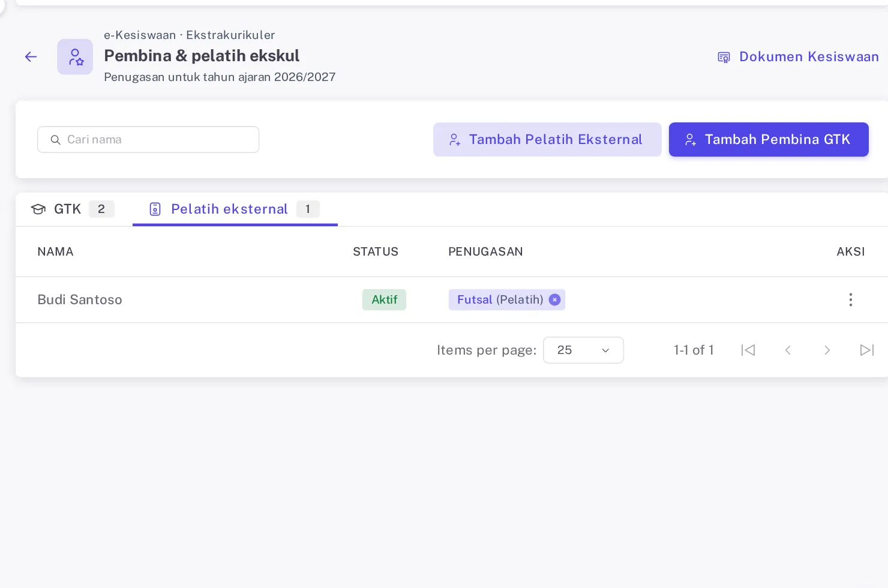Click Tambah Pembina GTK button
The height and width of the screenshot is (588, 888).
[769, 140]
